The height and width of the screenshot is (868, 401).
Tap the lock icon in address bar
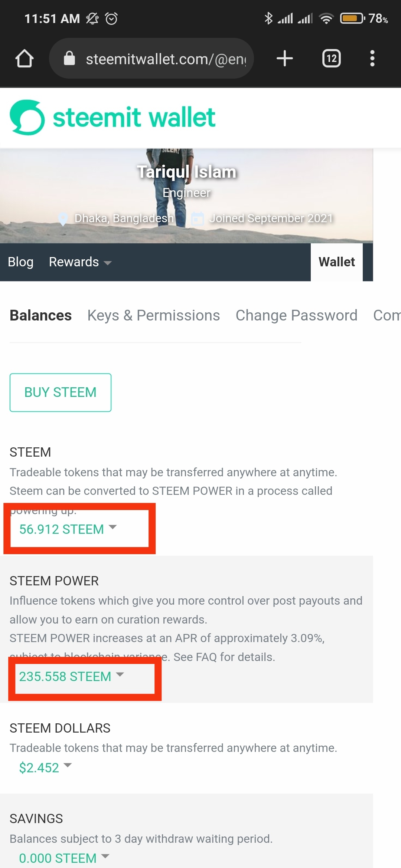click(69, 59)
